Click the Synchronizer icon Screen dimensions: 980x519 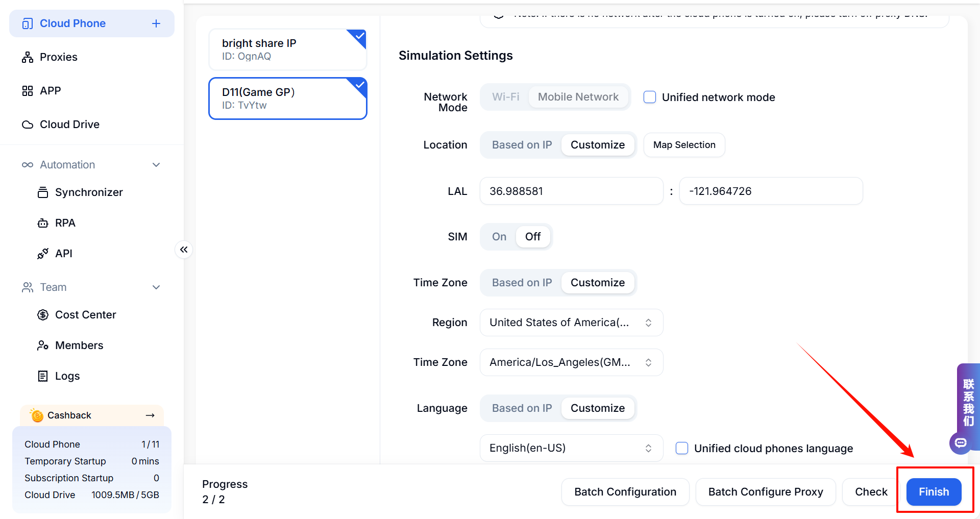(x=43, y=192)
